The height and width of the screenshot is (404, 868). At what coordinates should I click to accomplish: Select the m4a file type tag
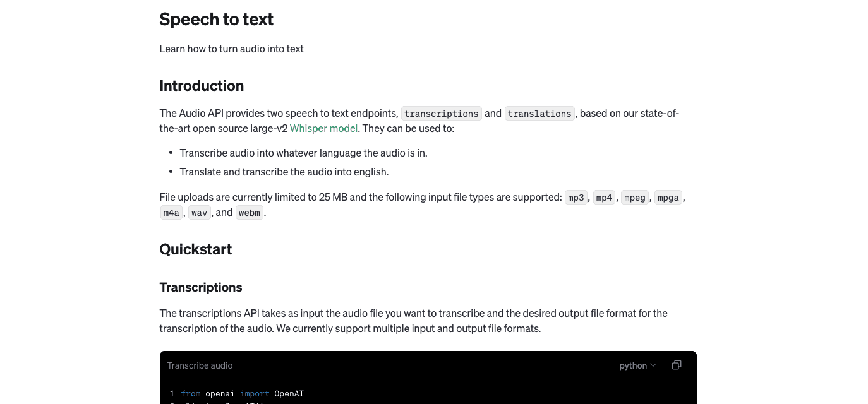(x=171, y=212)
